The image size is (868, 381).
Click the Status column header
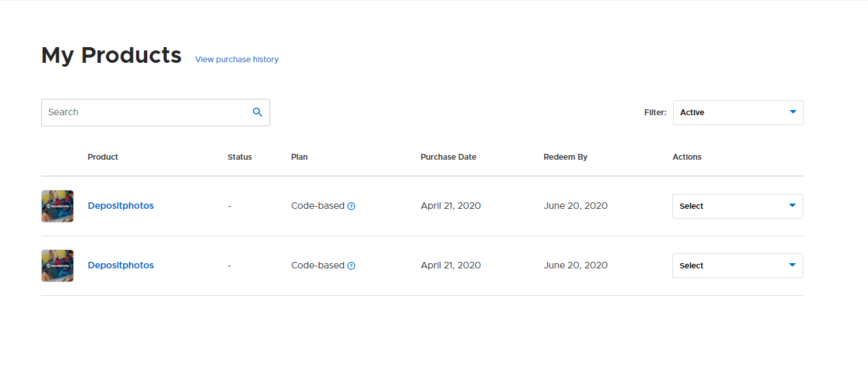pos(239,157)
